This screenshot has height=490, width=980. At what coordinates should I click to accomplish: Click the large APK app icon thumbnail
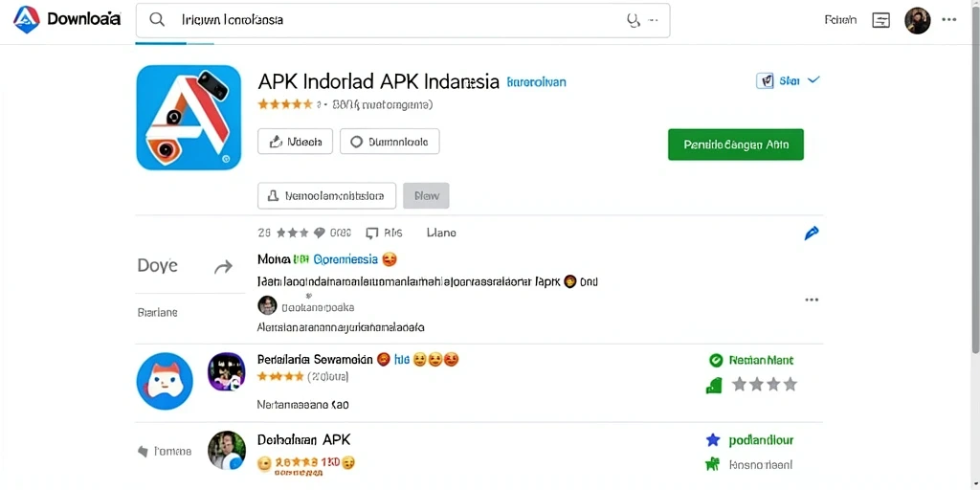click(189, 118)
